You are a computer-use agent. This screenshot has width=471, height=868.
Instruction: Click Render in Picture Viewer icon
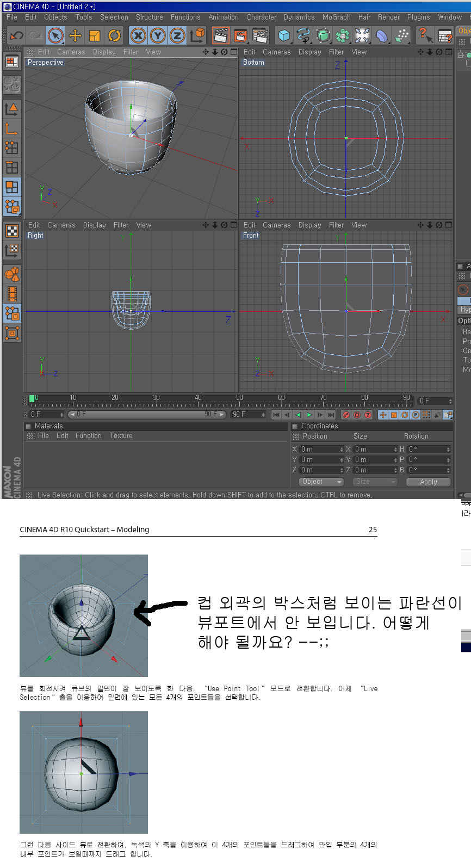click(240, 35)
